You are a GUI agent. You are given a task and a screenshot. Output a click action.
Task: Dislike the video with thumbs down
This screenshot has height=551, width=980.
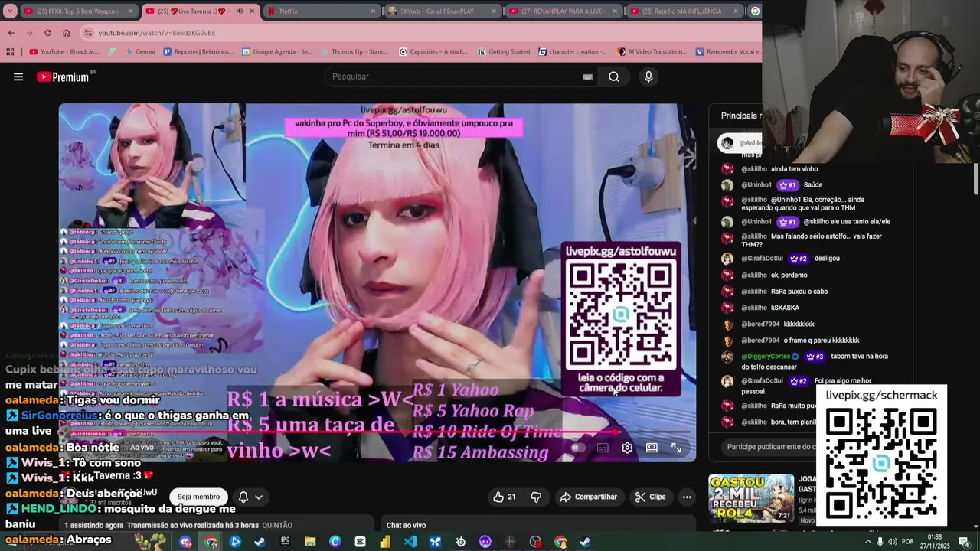coord(536,497)
